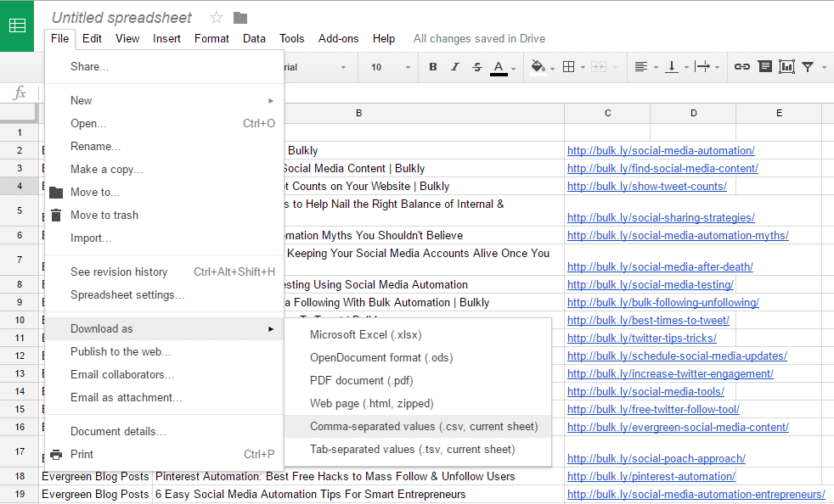The width and height of the screenshot is (834, 504).
Task: Expand the New submenu arrow
Action: pyautogui.click(x=271, y=100)
